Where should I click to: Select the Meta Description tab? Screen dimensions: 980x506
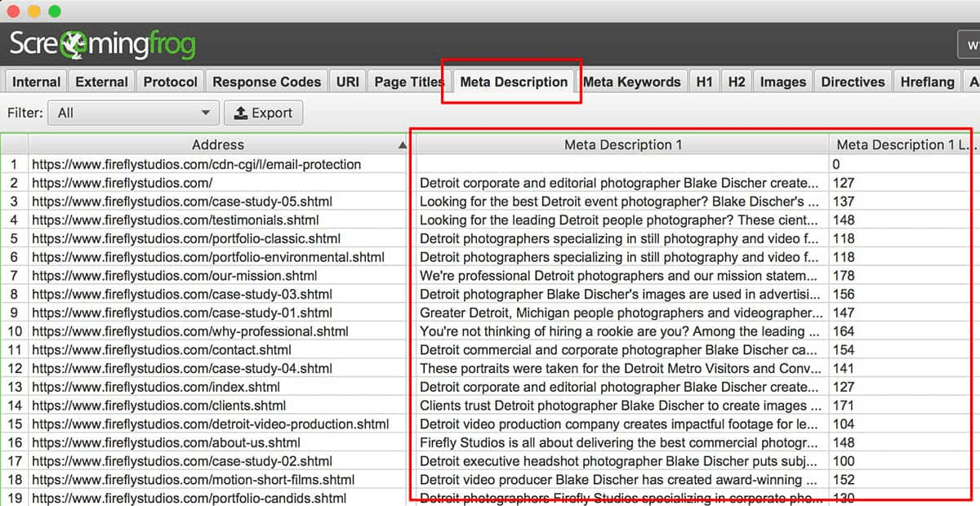tap(514, 82)
